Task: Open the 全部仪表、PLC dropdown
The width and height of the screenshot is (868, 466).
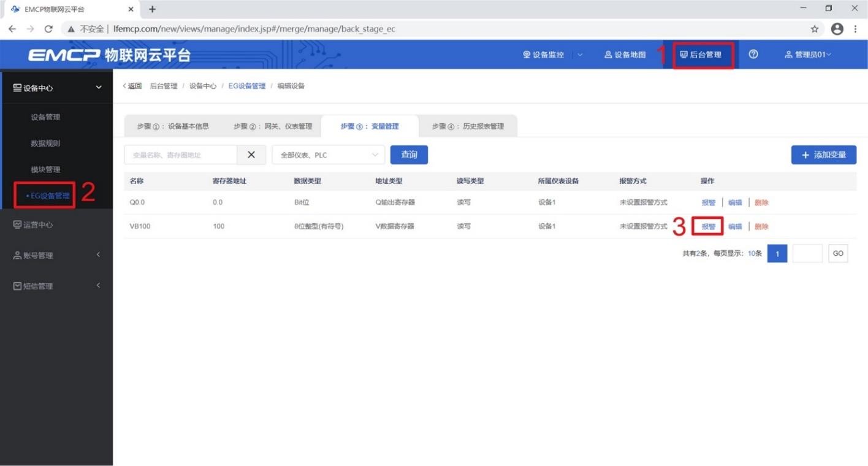Action: pos(329,155)
